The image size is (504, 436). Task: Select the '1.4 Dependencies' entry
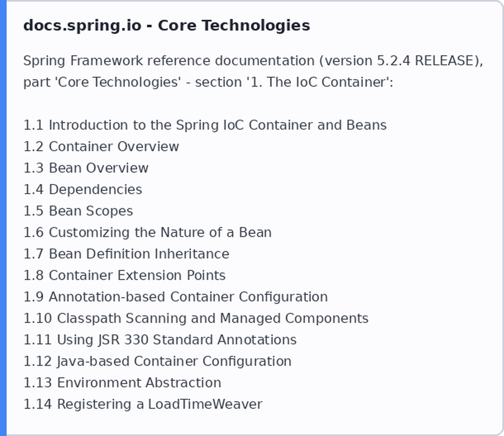point(83,190)
